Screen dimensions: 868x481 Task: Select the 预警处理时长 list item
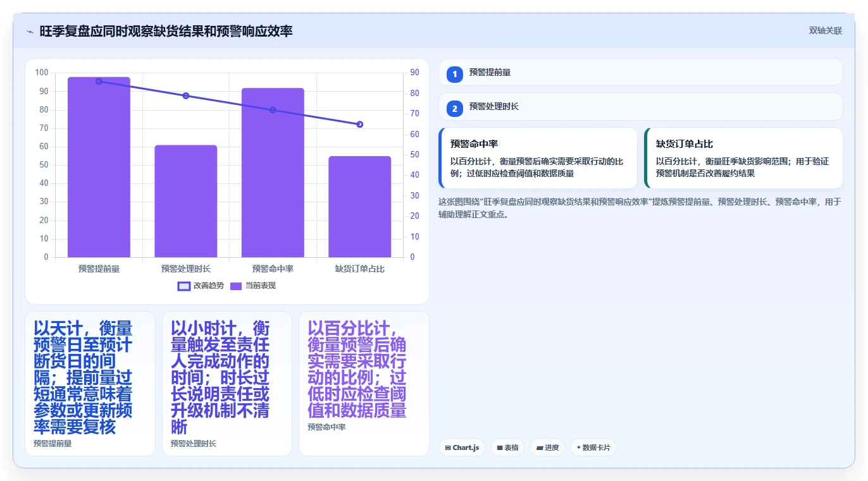click(640, 106)
